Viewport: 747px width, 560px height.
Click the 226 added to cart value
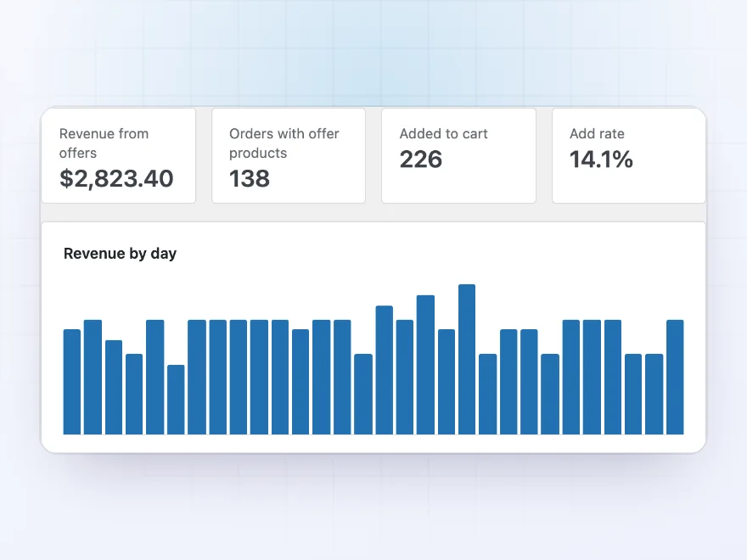click(421, 159)
